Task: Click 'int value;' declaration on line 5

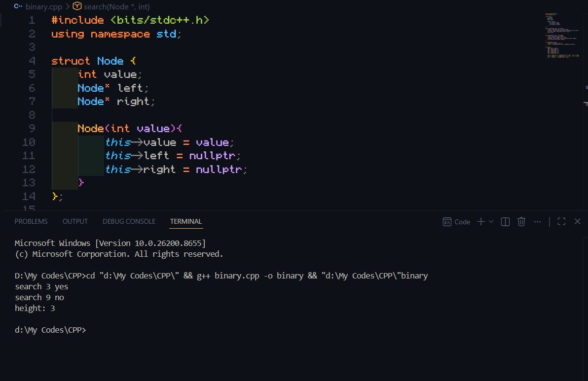Action: (110, 74)
